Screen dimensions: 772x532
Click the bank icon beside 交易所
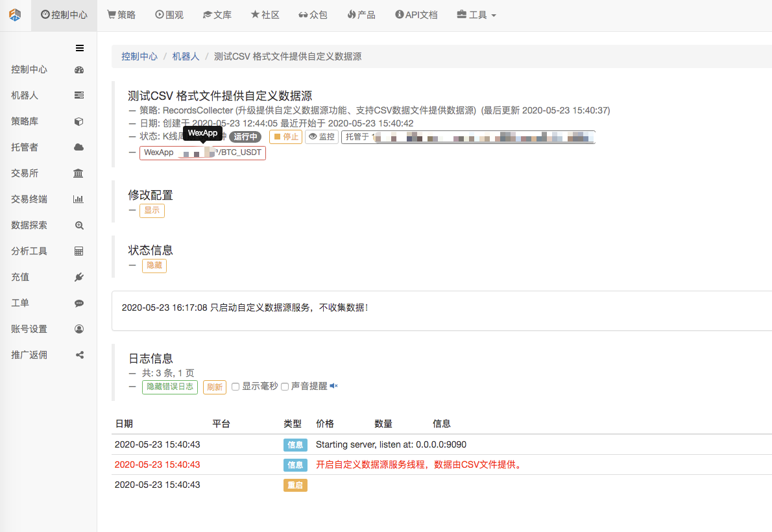click(78, 173)
